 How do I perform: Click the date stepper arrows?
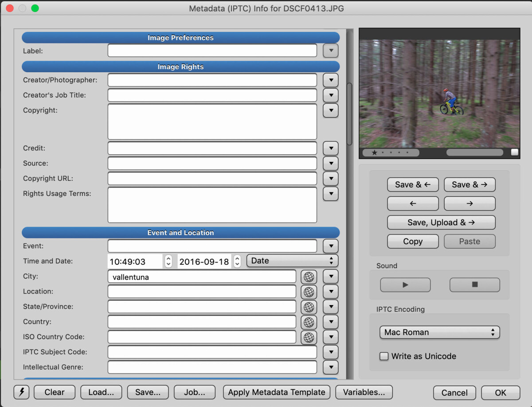(x=238, y=261)
